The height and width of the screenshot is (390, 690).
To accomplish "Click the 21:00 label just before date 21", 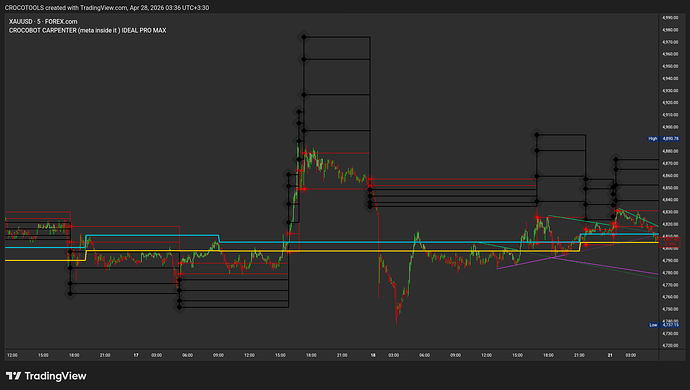I will pyautogui.click(x=579, y=355).
